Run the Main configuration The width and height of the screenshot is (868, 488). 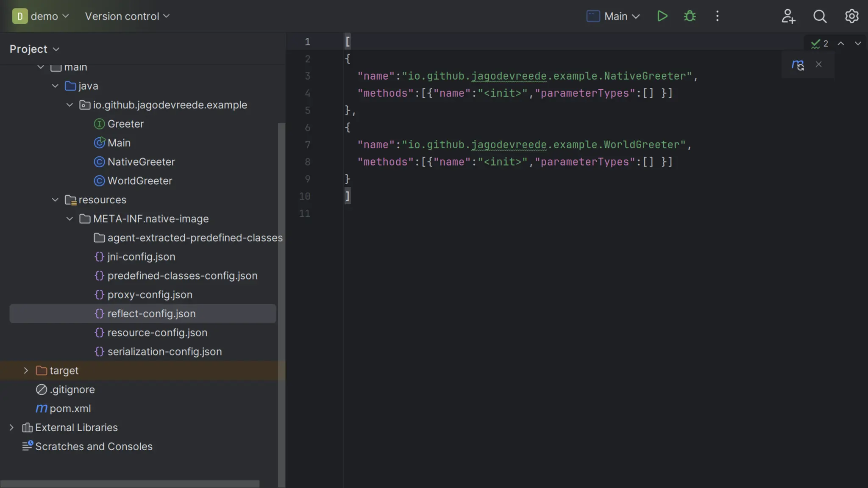(662, 16)
